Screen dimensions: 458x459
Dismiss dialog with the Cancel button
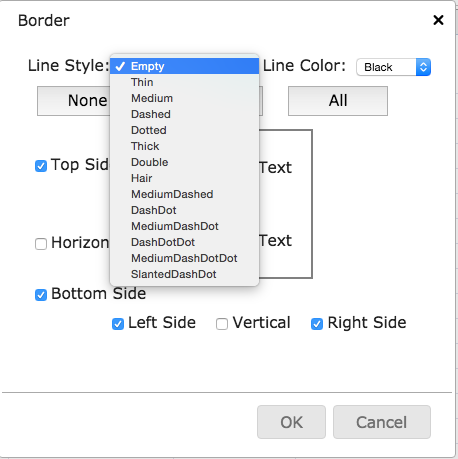click(382, 422)
